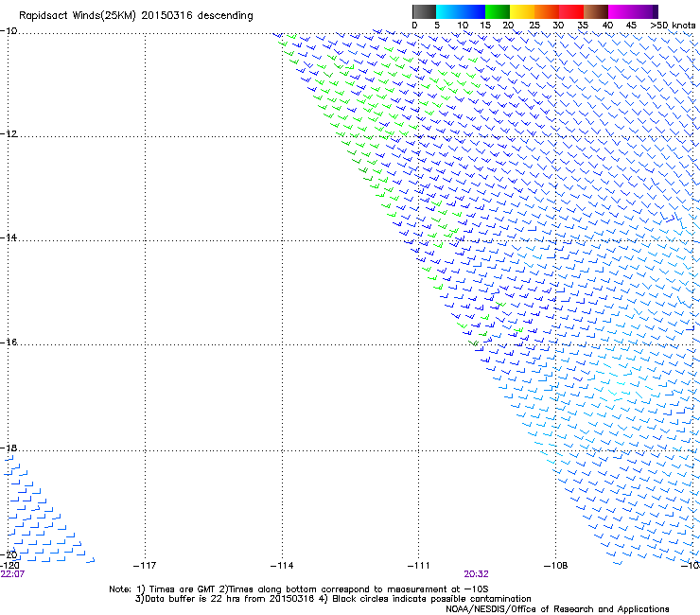Click the latitude label -10
This screenshot has height=615, width=700.
coord(9,31)
